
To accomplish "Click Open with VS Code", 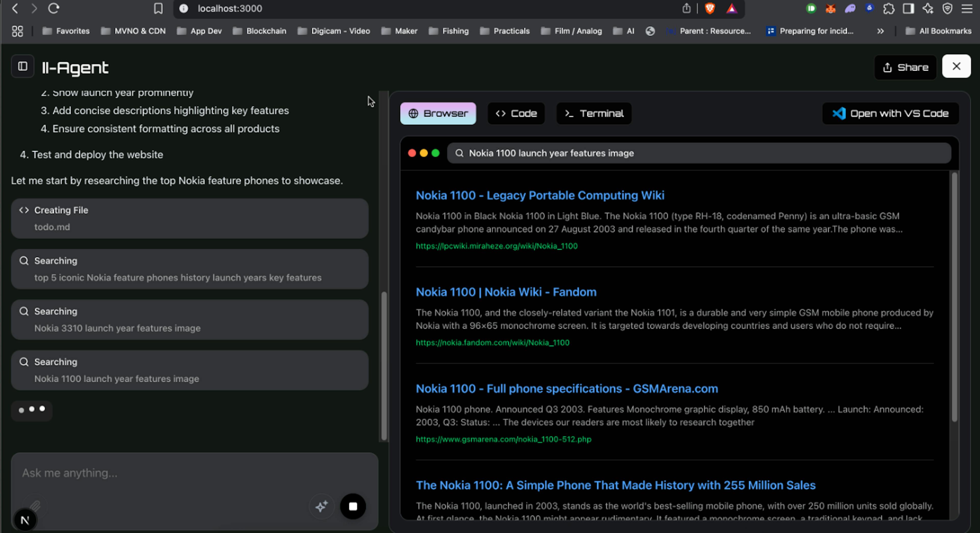I will (890, 113).
